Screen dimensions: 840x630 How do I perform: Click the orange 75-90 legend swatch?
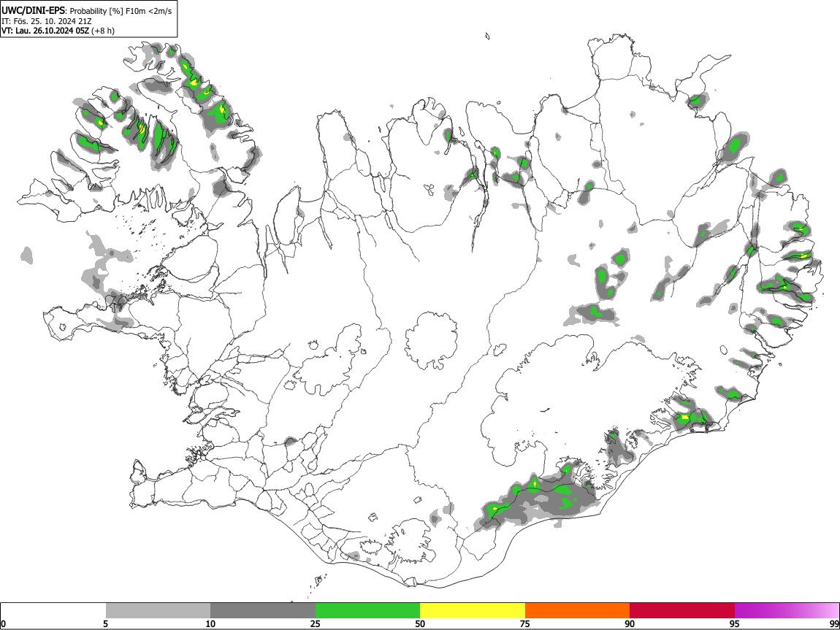pos(577,611)
